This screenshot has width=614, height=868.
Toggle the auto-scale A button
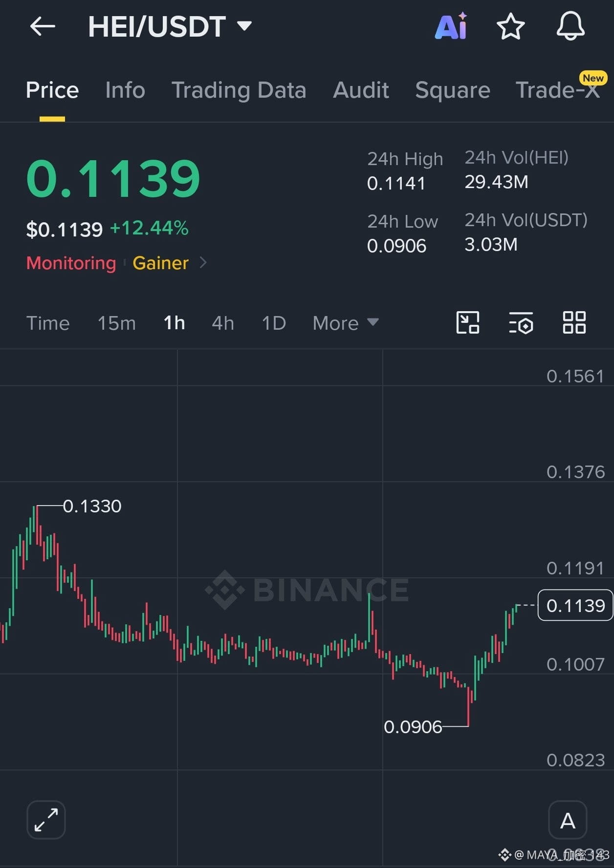568,820
